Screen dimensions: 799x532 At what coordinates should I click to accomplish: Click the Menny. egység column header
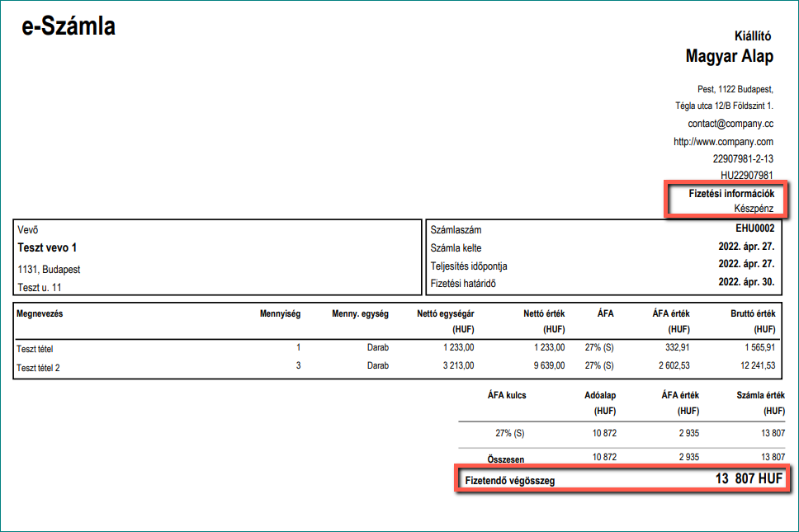point(360,313)
